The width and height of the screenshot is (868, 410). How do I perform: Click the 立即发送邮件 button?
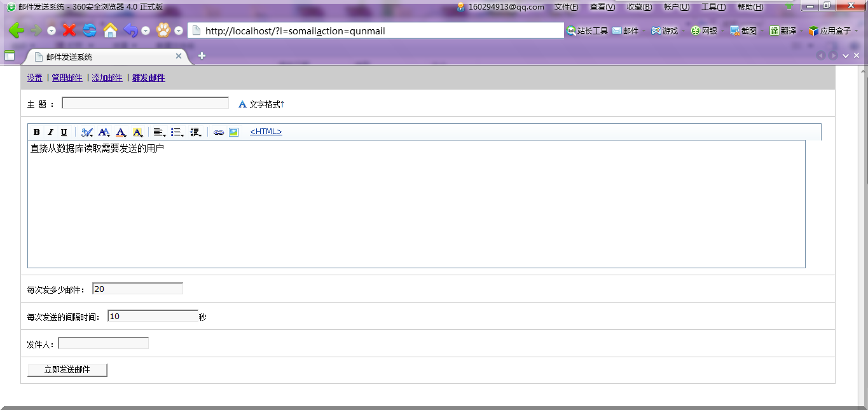point(67,370)
